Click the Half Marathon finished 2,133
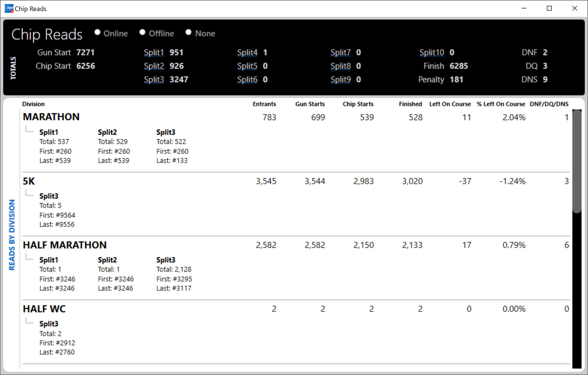Viewport: 588px width, 375px height. pyautogui.click(x=412, y=245)
